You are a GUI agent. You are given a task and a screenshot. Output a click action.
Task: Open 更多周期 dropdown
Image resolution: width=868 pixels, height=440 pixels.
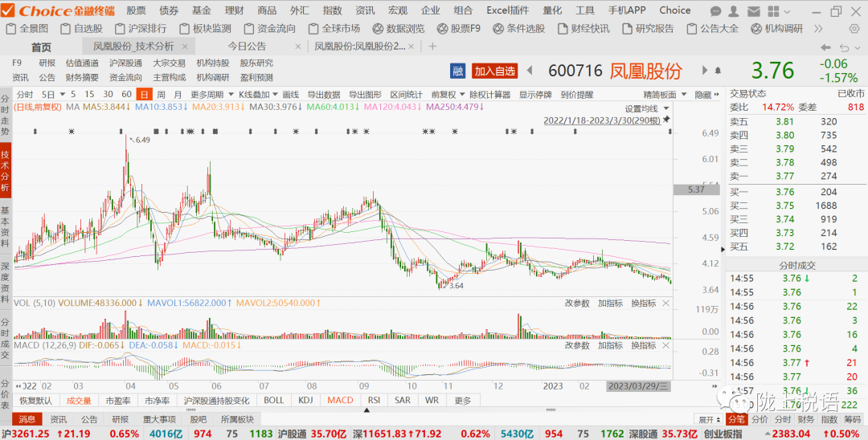tap(211, 95)
